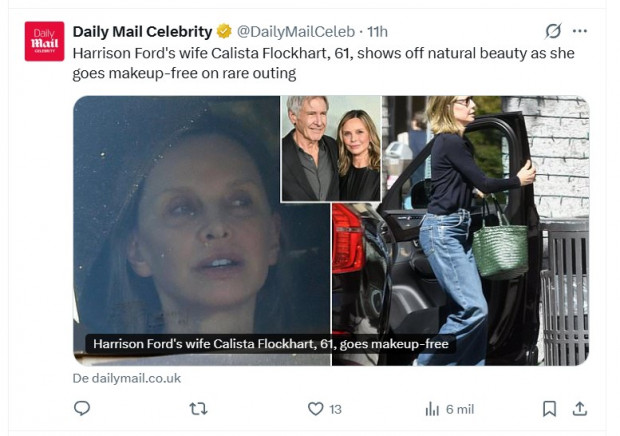Follow the dailymail.co.uk source link
Viewport: 620px width, 436px height.
click(x=126, y=379)
